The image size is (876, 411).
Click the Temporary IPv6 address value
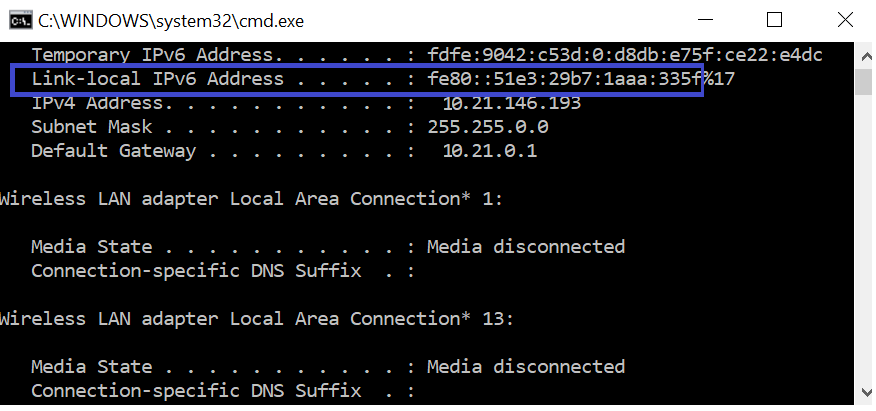(625, 55)
